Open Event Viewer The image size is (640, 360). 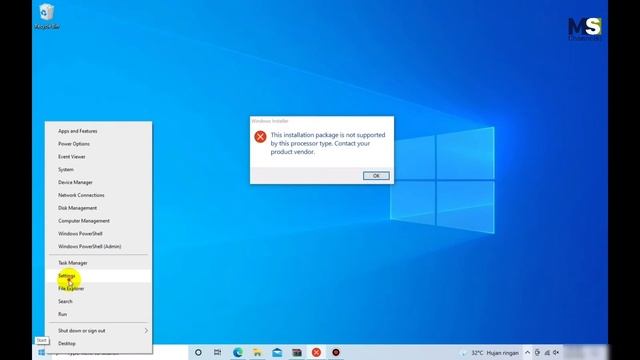tap(98, 157)
